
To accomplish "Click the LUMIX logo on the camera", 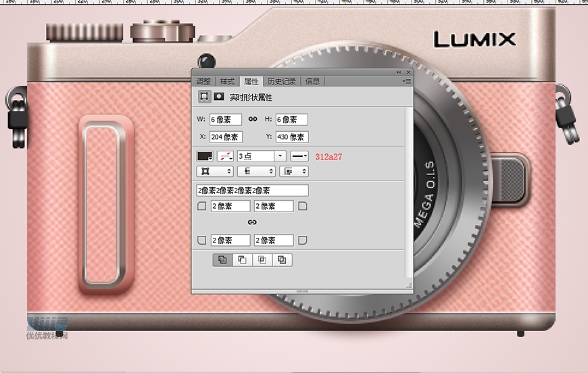I will click(474, 39).
